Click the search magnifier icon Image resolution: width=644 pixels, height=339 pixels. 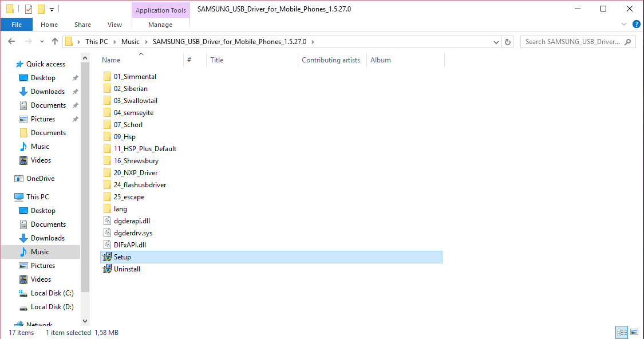coord(627,42)
